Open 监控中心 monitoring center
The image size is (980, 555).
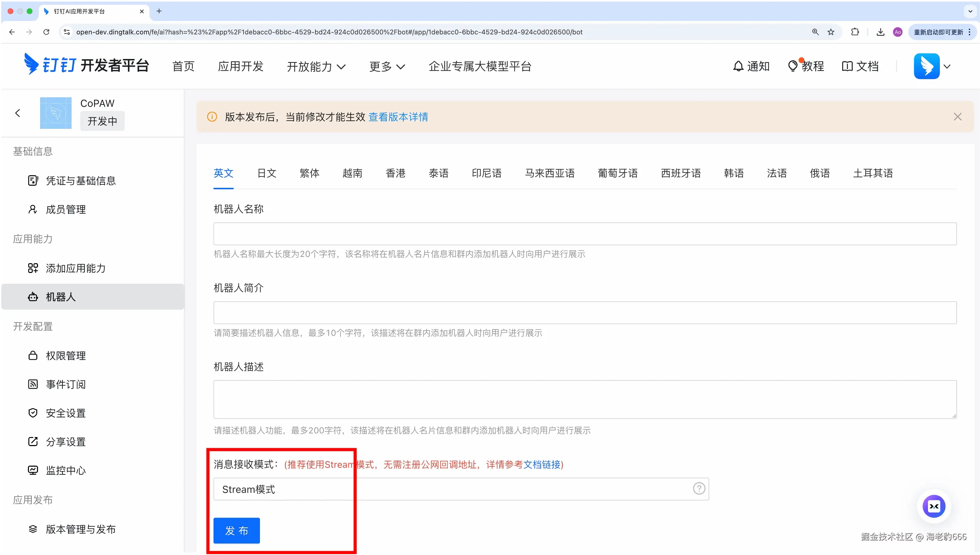66,470
